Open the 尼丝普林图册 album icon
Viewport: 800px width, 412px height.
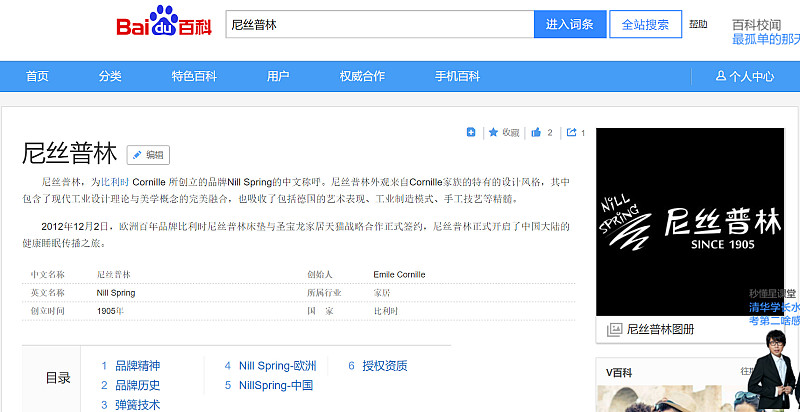tap(615, 329)
